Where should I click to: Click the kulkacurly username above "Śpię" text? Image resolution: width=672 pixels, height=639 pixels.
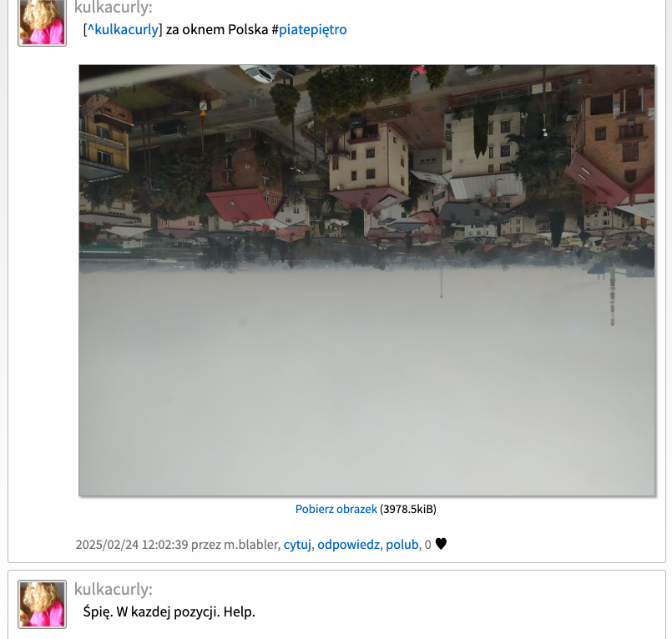[114, 589]
